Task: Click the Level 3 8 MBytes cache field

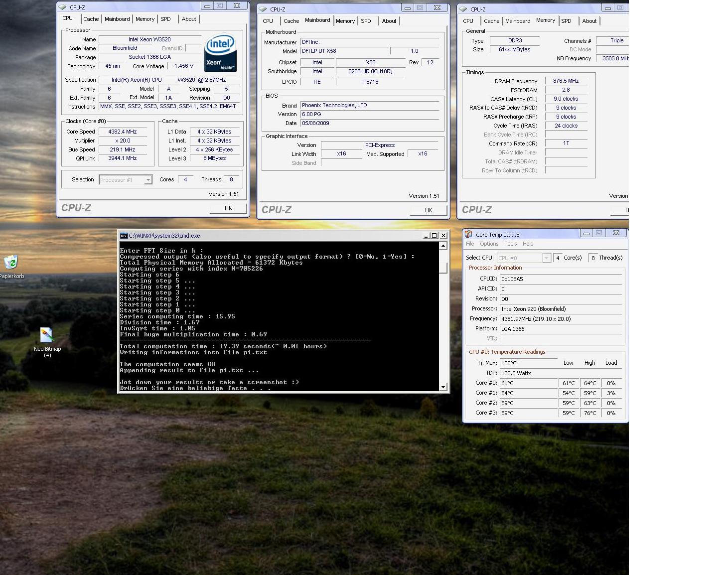Action: coord(214,158)
